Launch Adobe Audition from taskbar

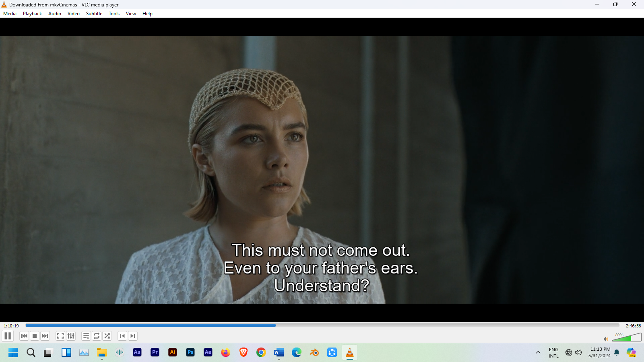click(x=137, y=352)
